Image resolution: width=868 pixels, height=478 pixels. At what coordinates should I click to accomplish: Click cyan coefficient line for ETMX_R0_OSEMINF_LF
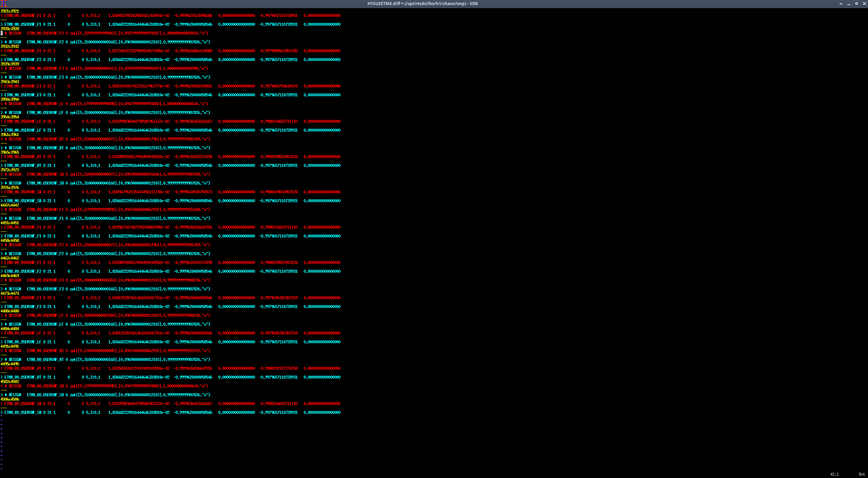[x=171, y=342]
